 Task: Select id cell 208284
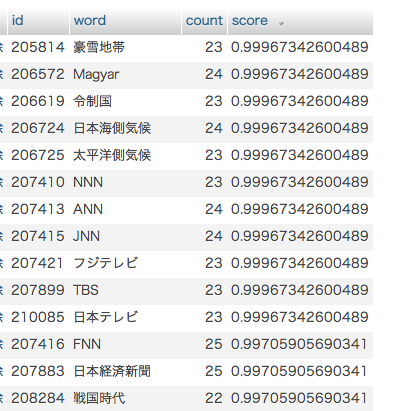tap(38, 398)
